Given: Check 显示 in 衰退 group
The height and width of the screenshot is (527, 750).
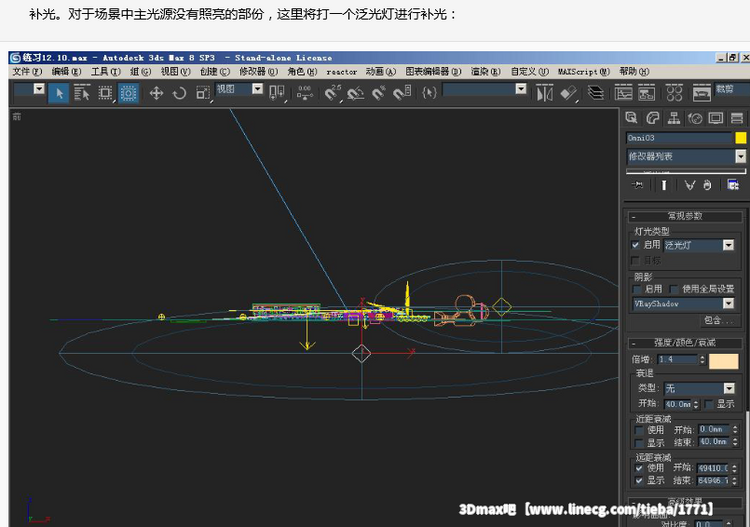Looking at the screenshot, I should [709, 404].
